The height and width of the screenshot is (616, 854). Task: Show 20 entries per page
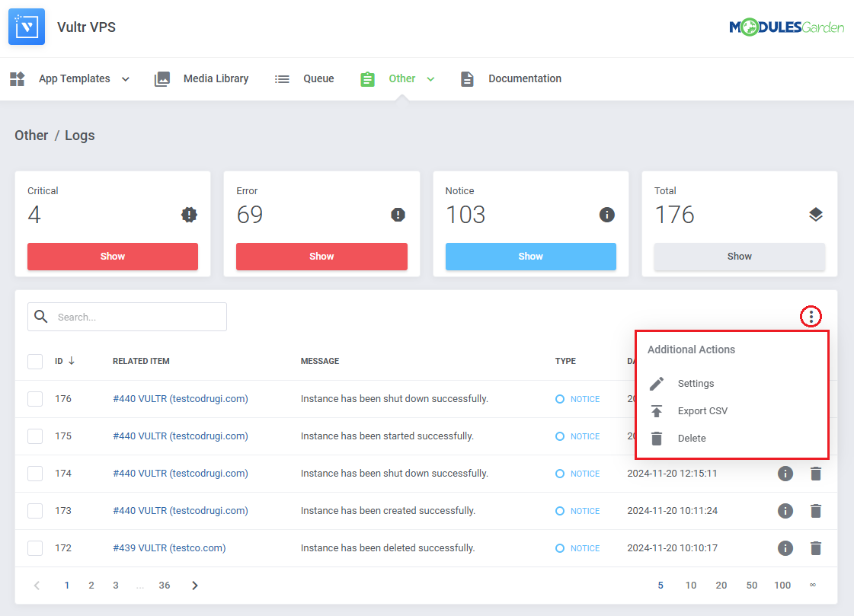coord(721,586)
